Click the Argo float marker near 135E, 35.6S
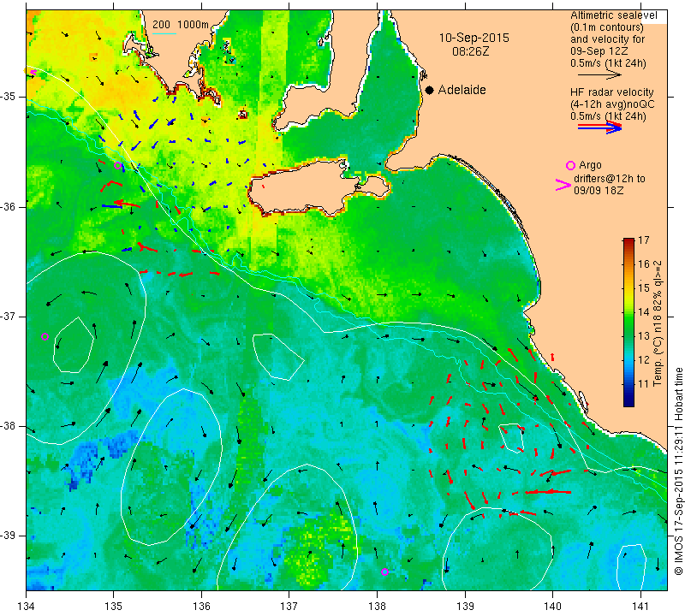Viewport: 685px width, 616px height. [117, 165]
